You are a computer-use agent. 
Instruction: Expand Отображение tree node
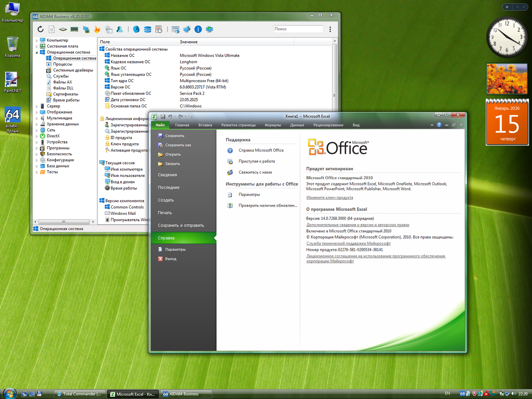(x=37, y=112)
